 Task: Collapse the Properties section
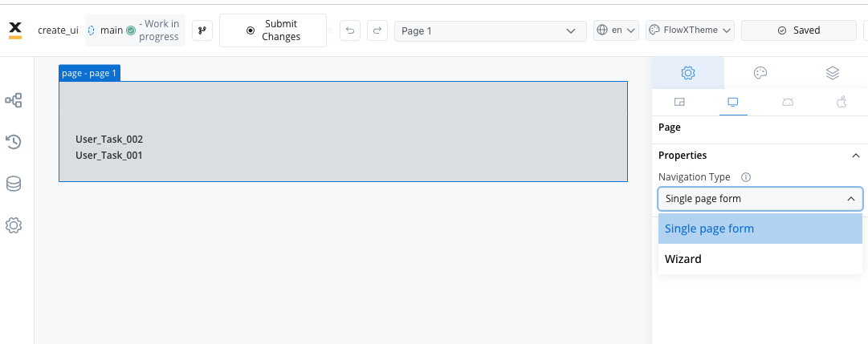pyautogui.click(x=855, y=156)
